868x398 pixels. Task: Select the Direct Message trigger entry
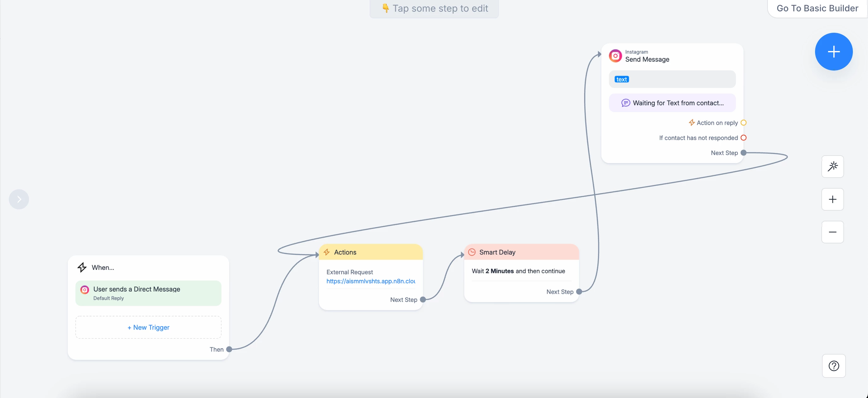point(148,293)
